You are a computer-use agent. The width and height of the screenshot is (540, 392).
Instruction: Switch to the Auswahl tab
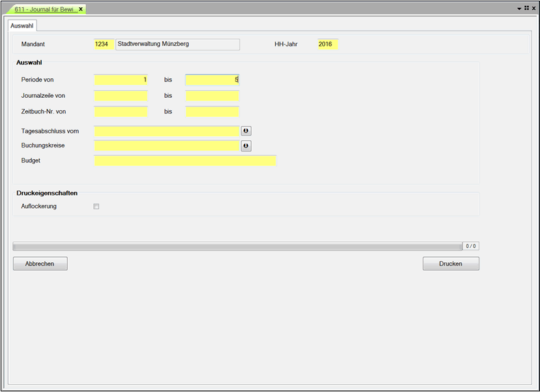pyautogui.click(x=23, y=25)
